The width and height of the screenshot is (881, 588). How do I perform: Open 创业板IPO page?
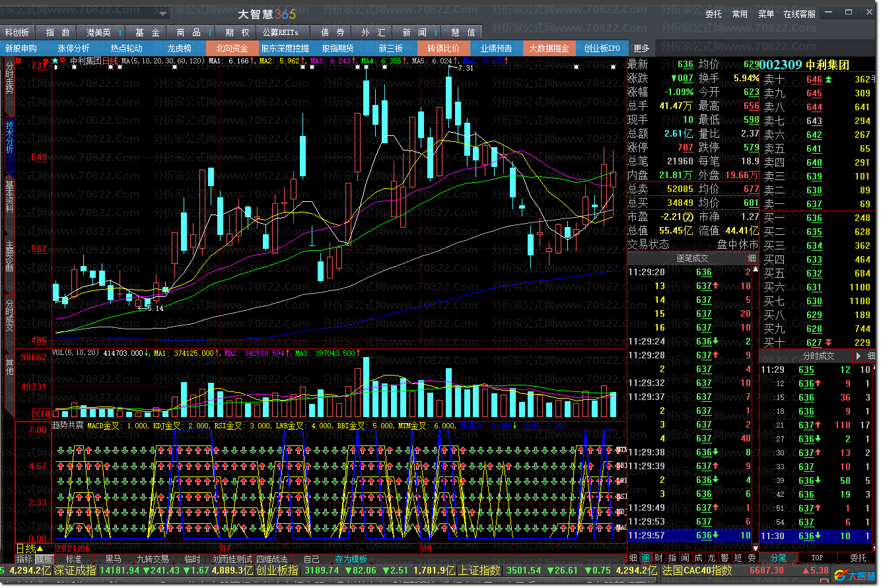pos(602,48)
